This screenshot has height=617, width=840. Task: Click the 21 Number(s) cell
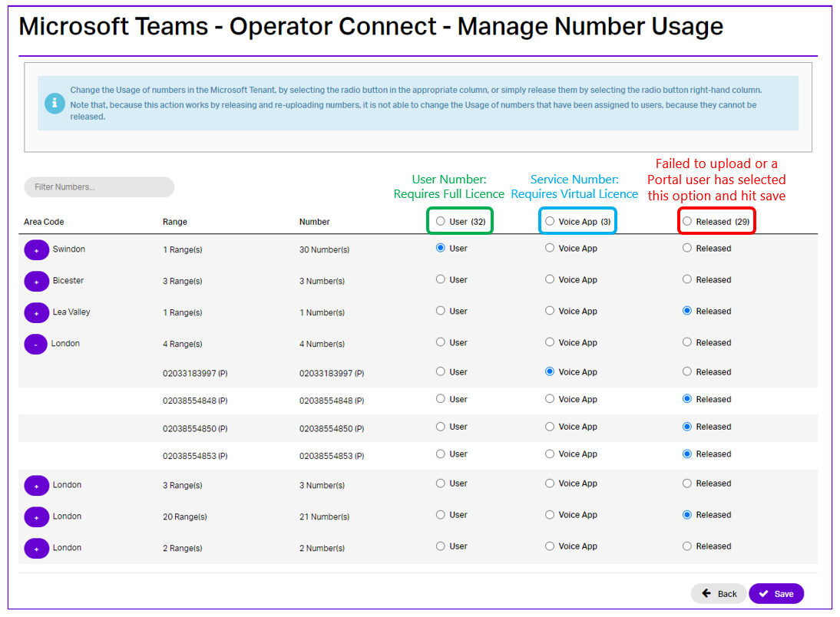coord(324,517)
